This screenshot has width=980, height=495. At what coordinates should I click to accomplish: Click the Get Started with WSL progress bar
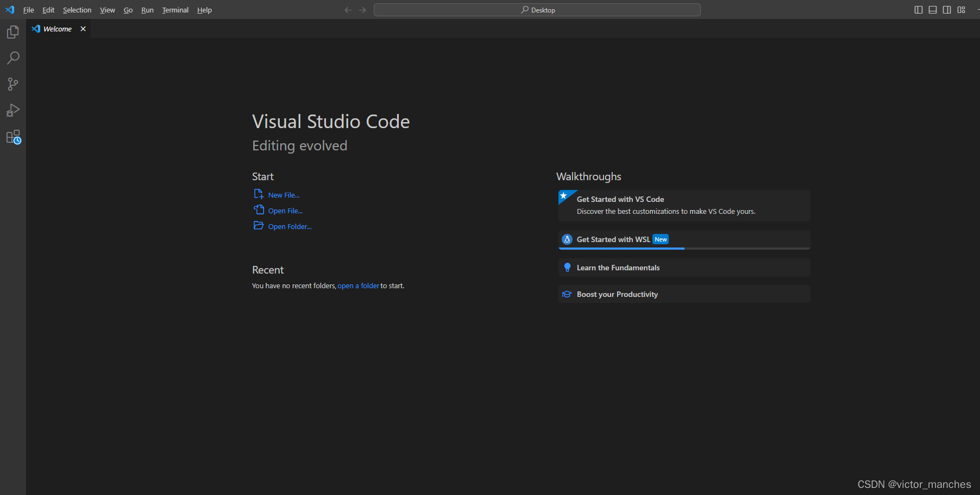(x=684, y=249)
